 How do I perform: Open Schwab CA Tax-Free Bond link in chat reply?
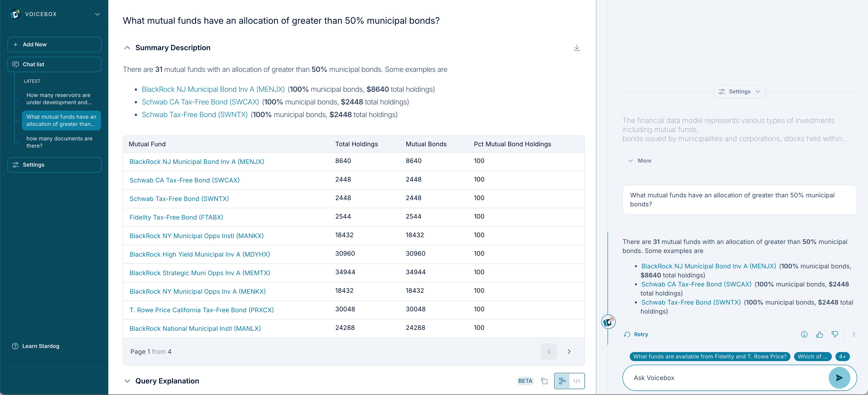[x=696, y=284]
